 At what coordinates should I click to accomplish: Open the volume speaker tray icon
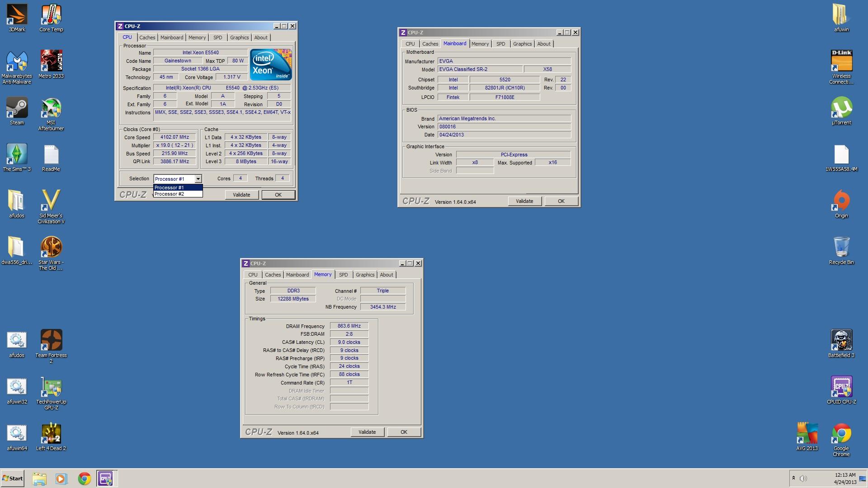point(803,479)
